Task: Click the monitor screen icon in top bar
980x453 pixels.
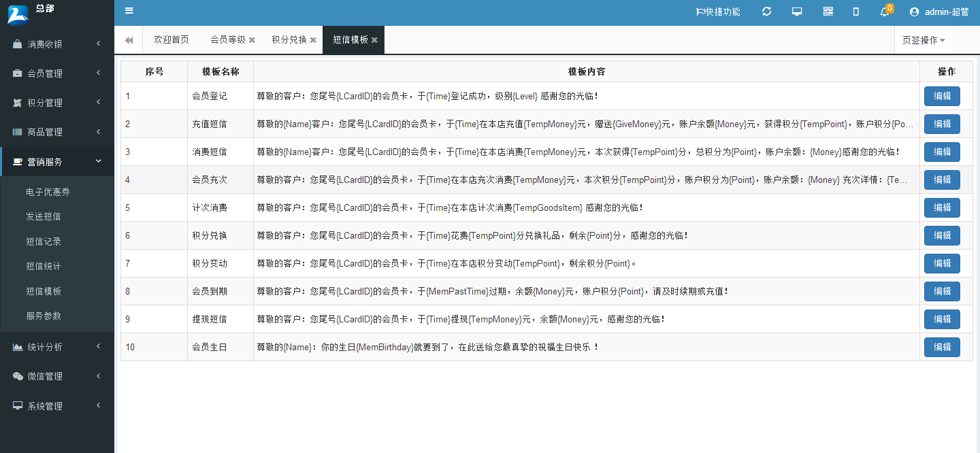Action: coord(796,11)
